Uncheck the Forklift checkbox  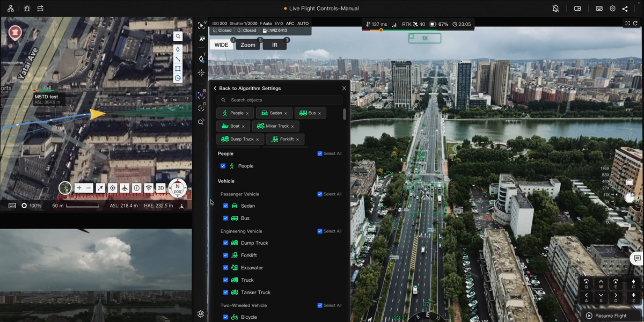click(x=225, y=255)
